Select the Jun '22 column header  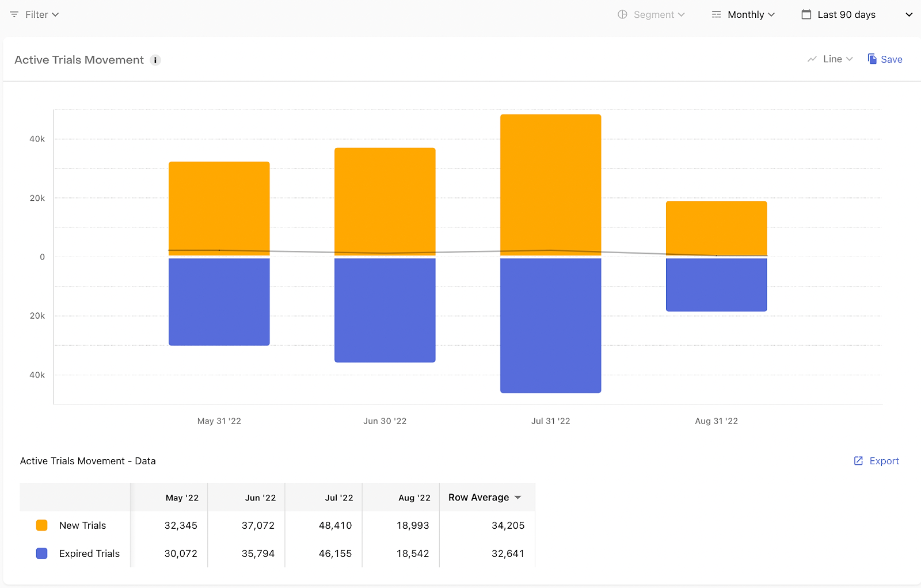point(260,498)
